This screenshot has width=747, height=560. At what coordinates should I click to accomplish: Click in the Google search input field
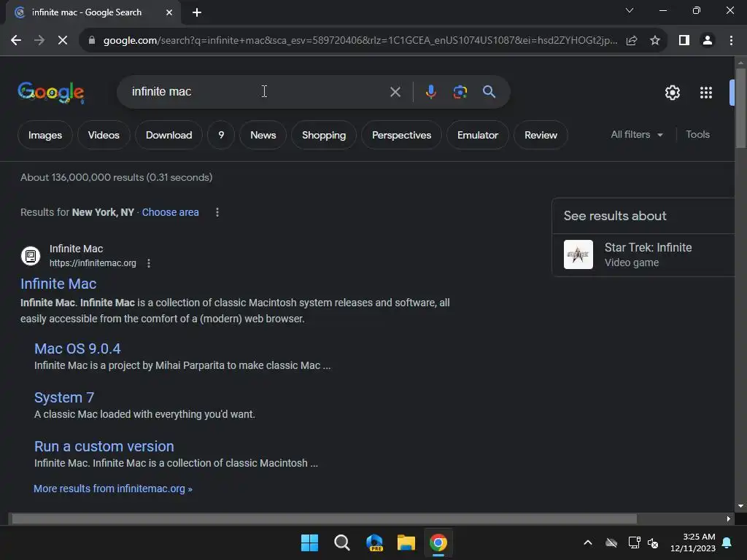pos(258,92)
